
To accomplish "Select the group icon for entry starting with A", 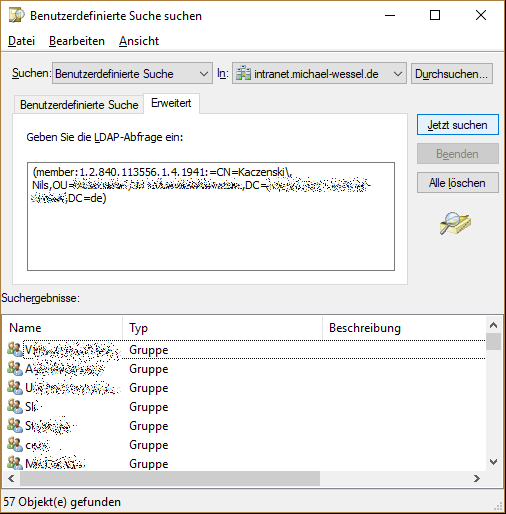I will (x=15, y=368).
